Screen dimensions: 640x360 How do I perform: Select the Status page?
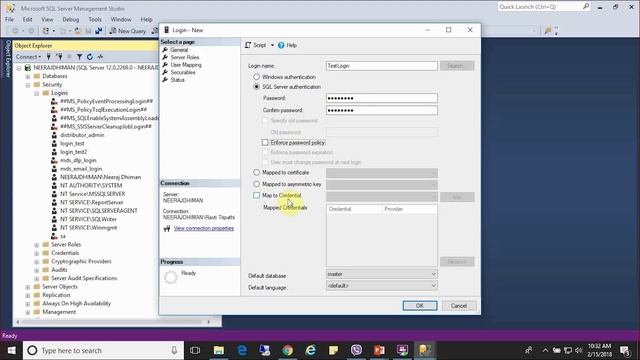(x=177, y=80)
